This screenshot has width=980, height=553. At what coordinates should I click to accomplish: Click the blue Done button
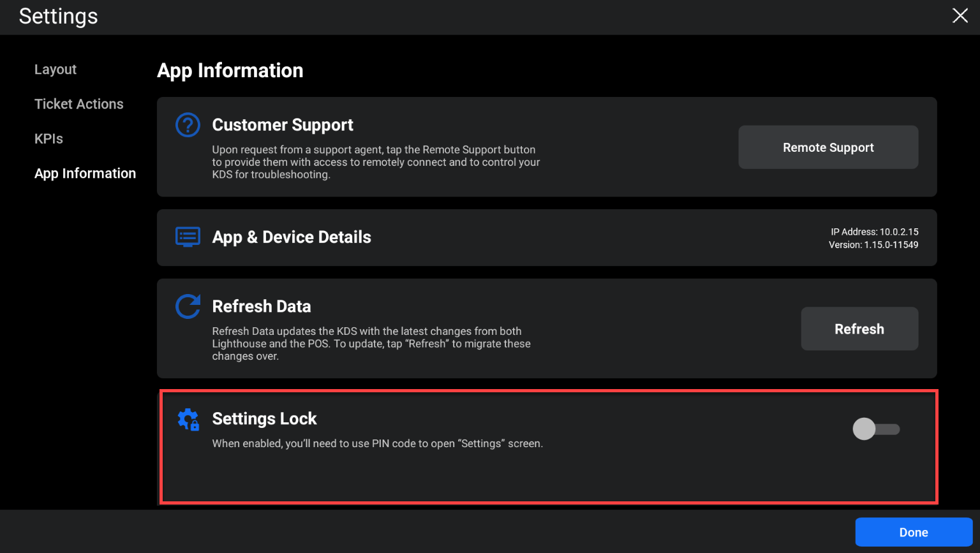pyautogui.click(x=913, y=532)
